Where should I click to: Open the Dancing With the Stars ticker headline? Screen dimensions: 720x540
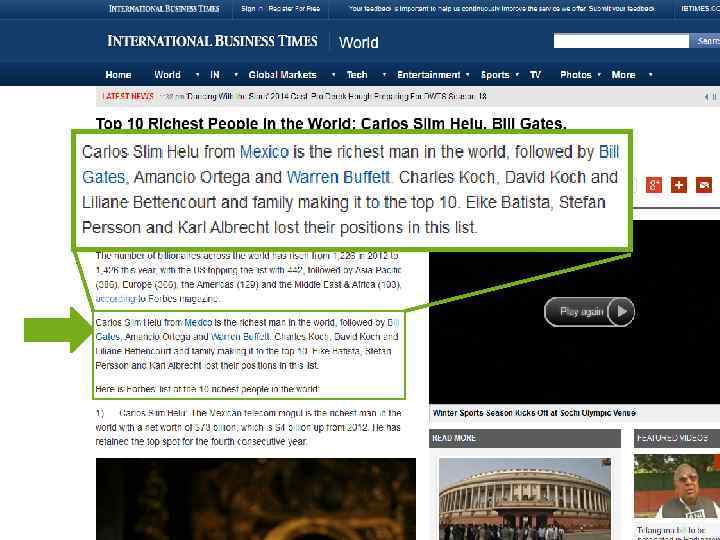click(336, 96)
